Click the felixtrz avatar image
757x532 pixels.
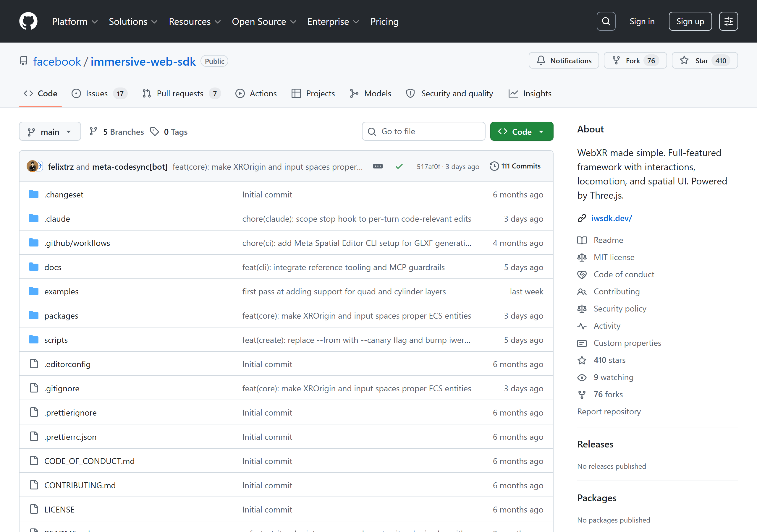(32, 166)
